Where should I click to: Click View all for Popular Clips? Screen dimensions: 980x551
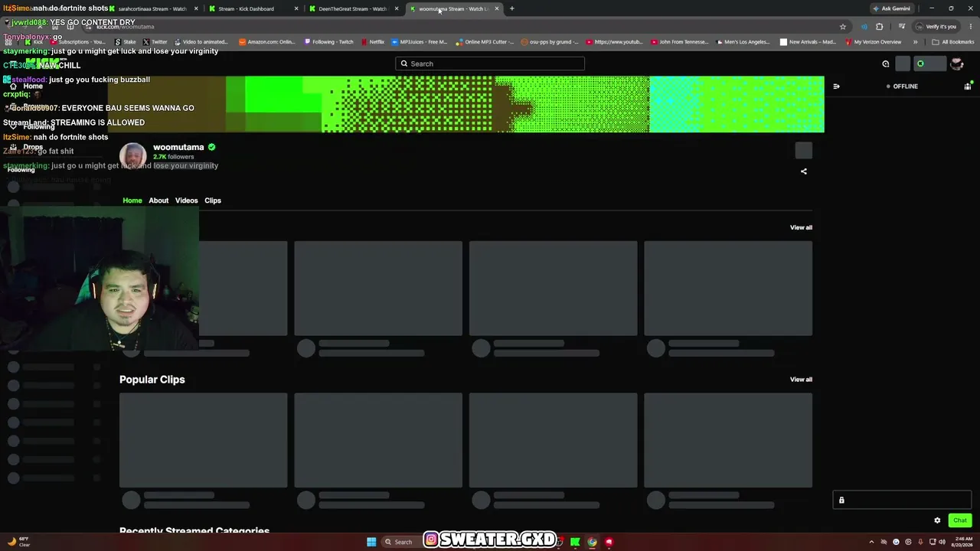point(801,380)
